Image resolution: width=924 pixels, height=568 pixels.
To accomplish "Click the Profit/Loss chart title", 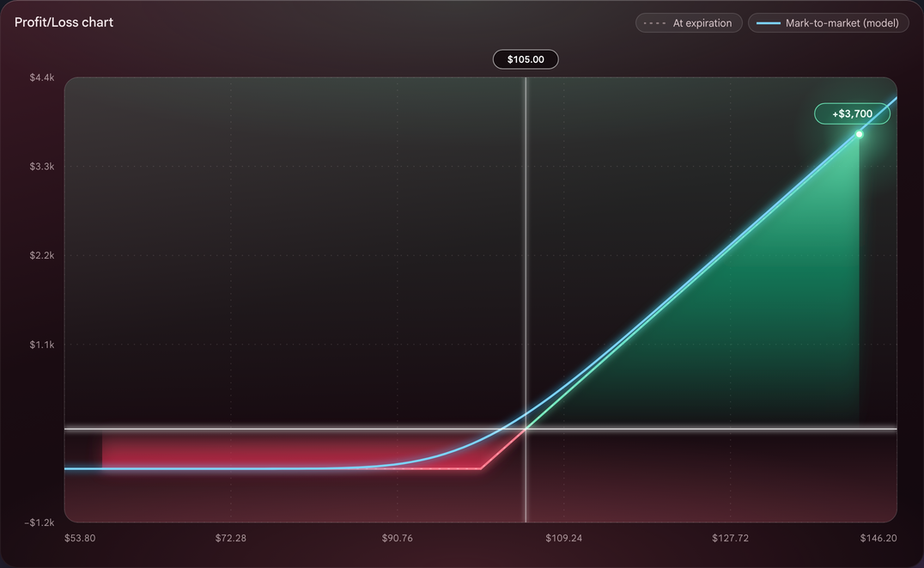I will [x=64, y=22].
